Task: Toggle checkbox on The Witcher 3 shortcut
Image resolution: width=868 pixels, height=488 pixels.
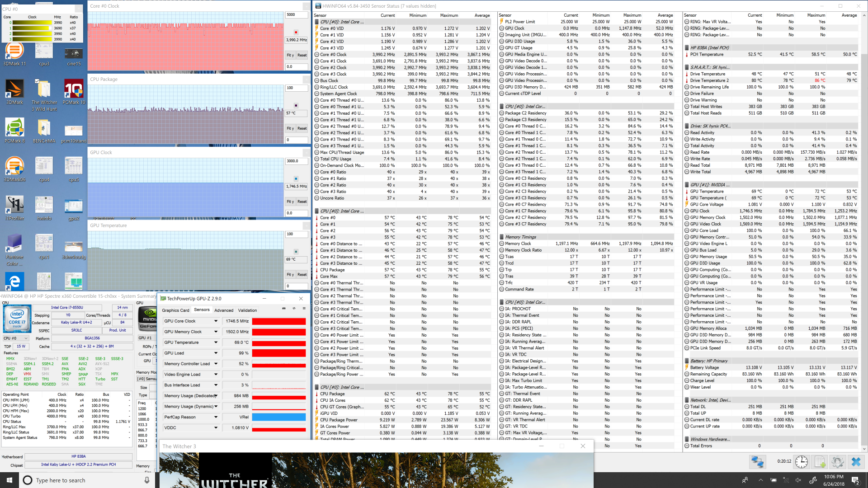Action: [37, 81]
